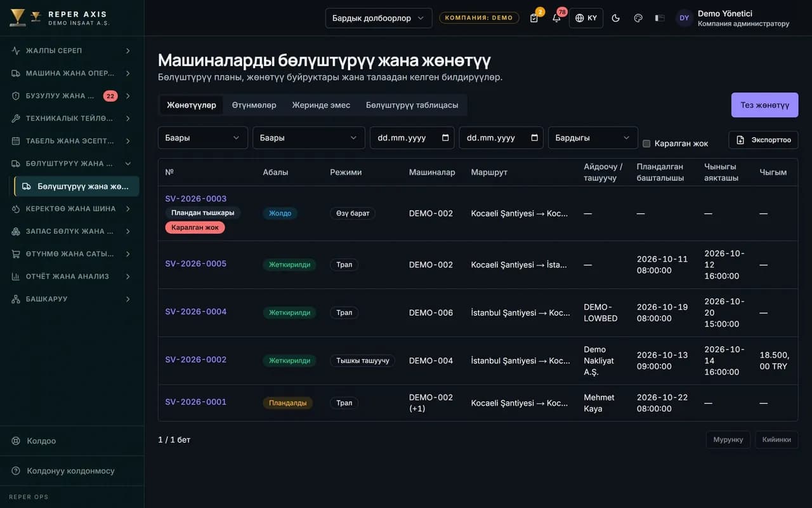This screenshot has height=508, width=812.
Task: Open the first Баары filter dropdown
Action: coord(203,138)
